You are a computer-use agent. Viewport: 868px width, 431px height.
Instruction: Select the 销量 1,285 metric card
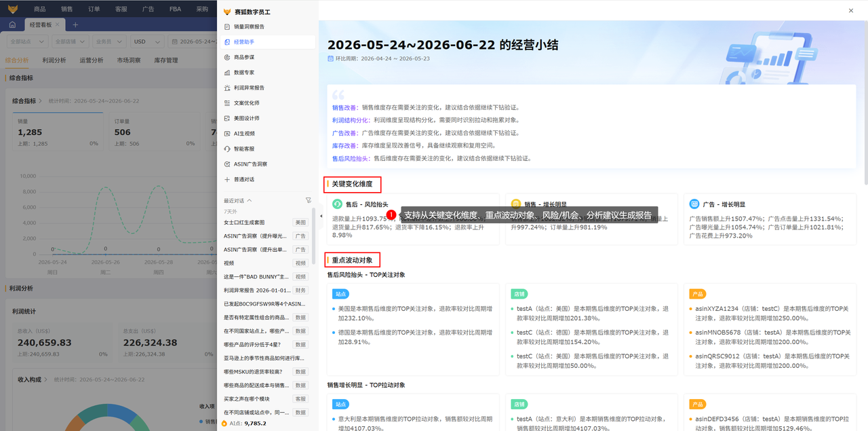click(58, 132)
